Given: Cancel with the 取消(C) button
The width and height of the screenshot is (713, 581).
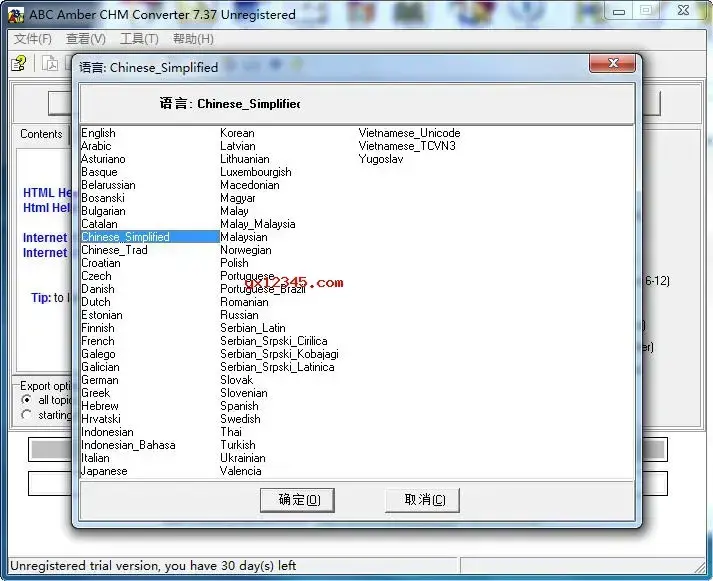Looking at the screenshot, I should pos(422,500).
